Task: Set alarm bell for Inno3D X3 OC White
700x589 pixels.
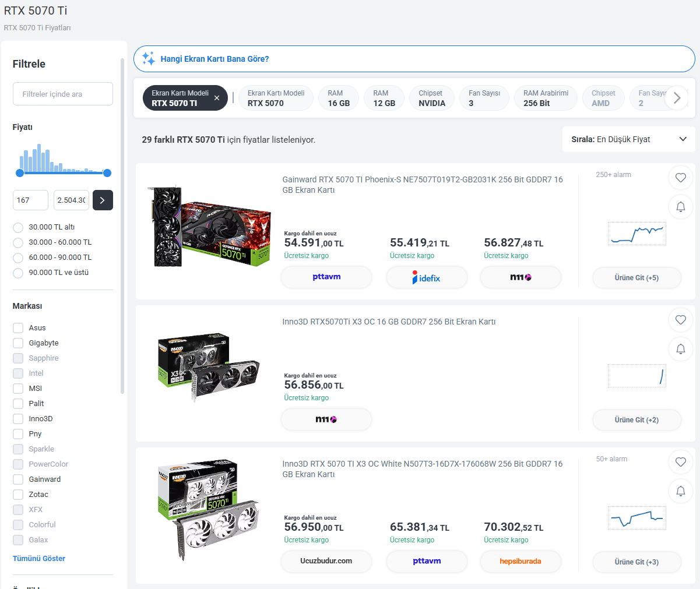Action: pyautogui.click(x=681, y=491)
